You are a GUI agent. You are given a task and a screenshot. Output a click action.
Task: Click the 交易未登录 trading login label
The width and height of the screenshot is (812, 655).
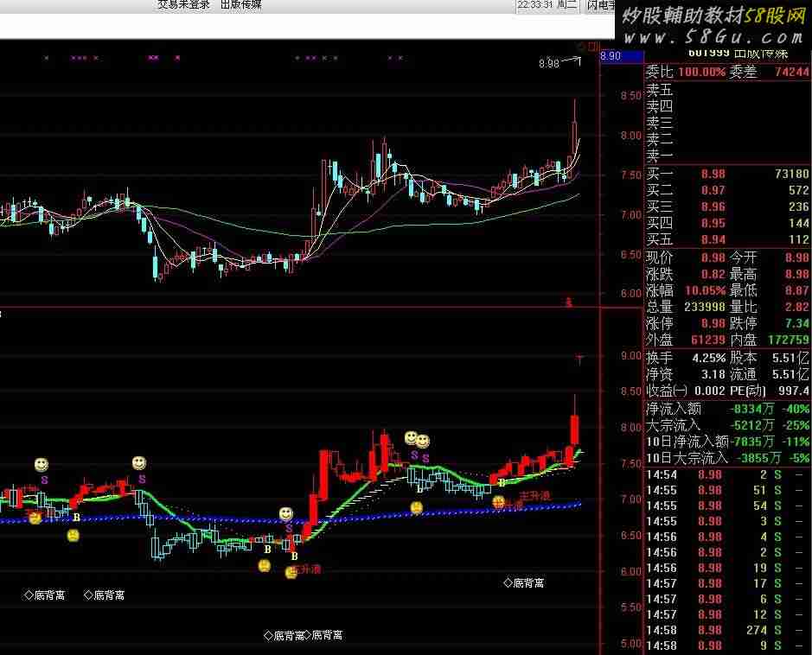[183, 5]
